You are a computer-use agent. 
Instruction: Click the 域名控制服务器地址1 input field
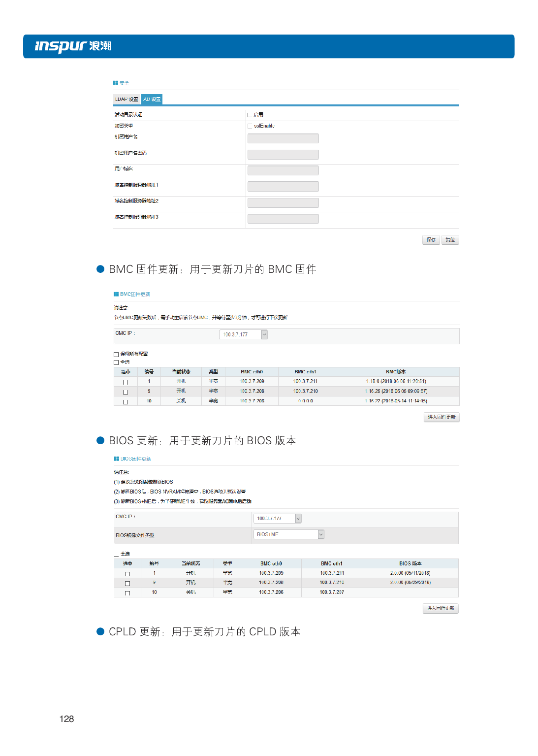coord(283,187)
